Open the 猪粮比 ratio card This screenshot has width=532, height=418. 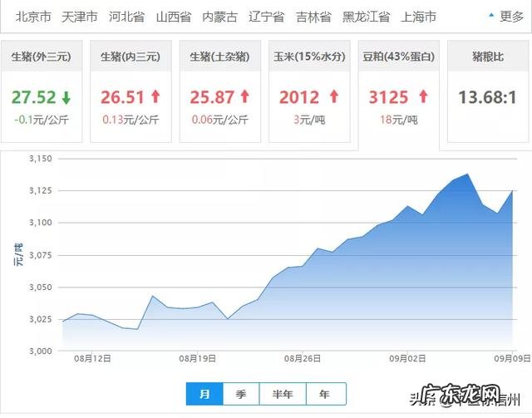pyautogui.click(x=488, y=91)
